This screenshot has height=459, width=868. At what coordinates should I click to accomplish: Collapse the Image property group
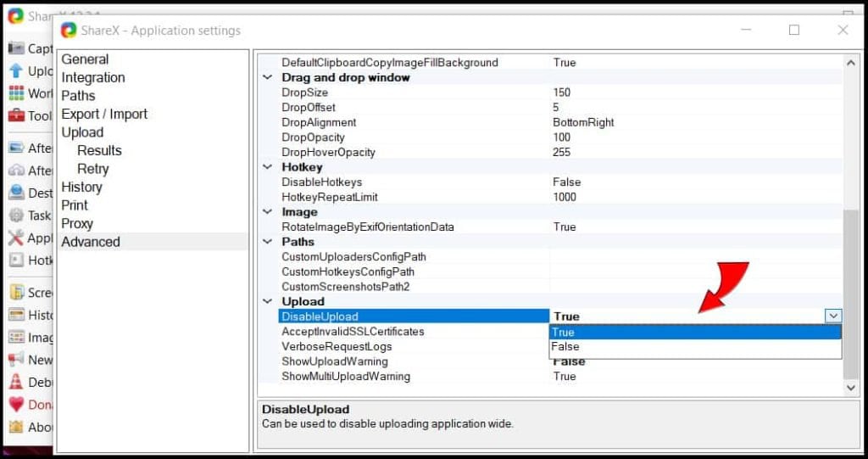268,212
